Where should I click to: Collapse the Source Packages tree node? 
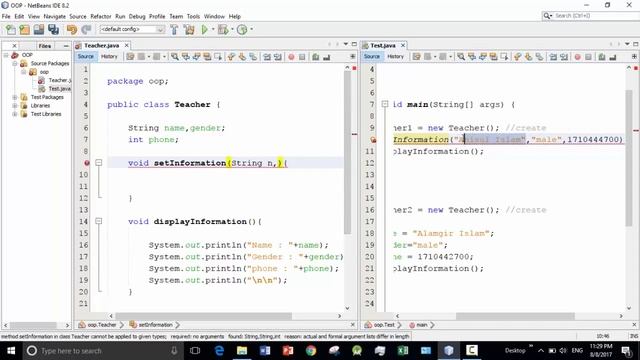(15, 63)
